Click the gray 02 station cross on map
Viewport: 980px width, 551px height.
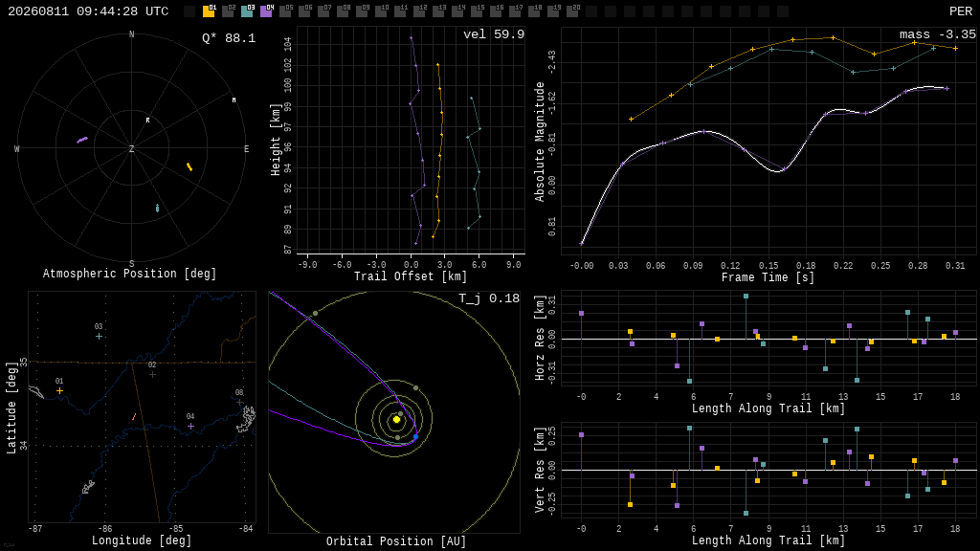coord(152,374)
